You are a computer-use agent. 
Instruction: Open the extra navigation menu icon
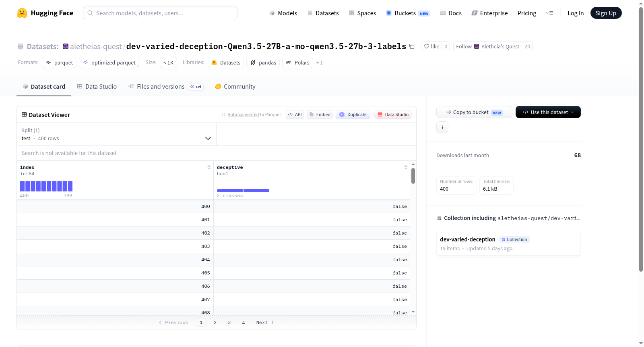click(x=549, y=13)
